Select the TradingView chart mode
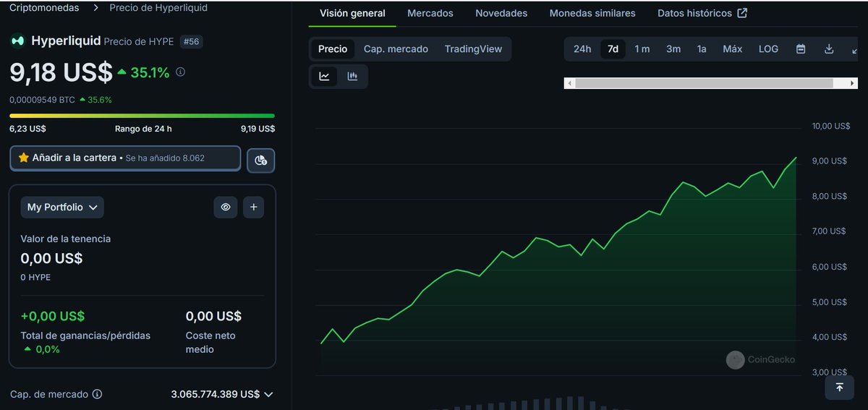 473,49
